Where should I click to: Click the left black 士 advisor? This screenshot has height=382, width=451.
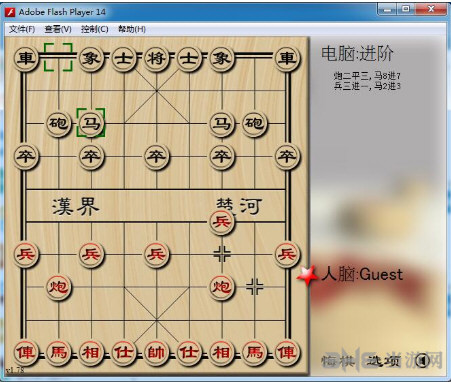pos(124,58)
